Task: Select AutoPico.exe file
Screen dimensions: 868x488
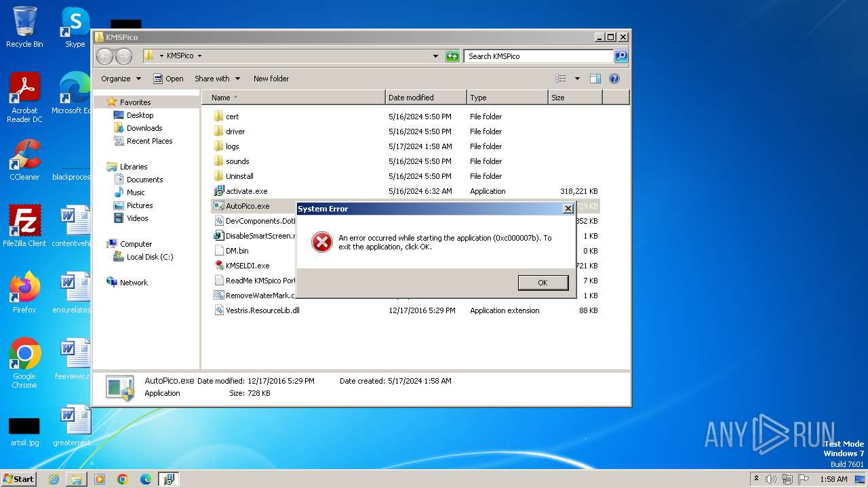Action: pos(248,206)
